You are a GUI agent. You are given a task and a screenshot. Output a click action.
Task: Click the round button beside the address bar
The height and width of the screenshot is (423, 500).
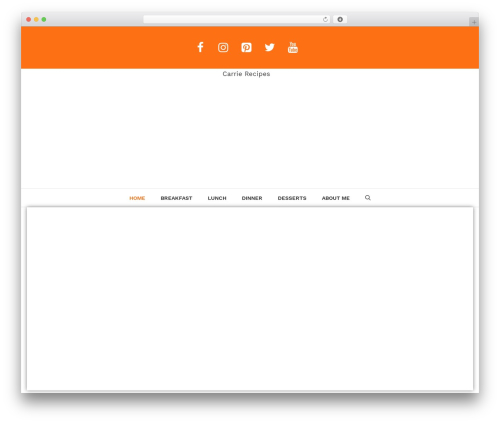click(x=340, y=19)
